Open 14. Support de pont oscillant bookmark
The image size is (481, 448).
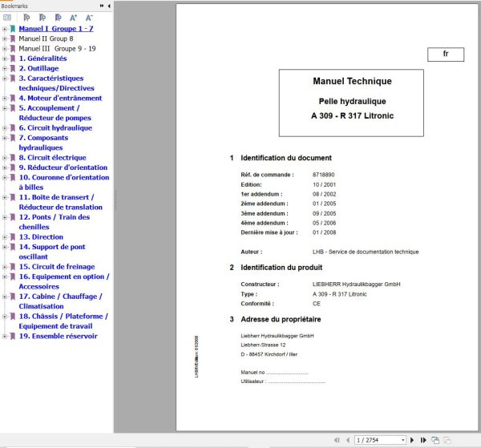[x=52, y=252]
